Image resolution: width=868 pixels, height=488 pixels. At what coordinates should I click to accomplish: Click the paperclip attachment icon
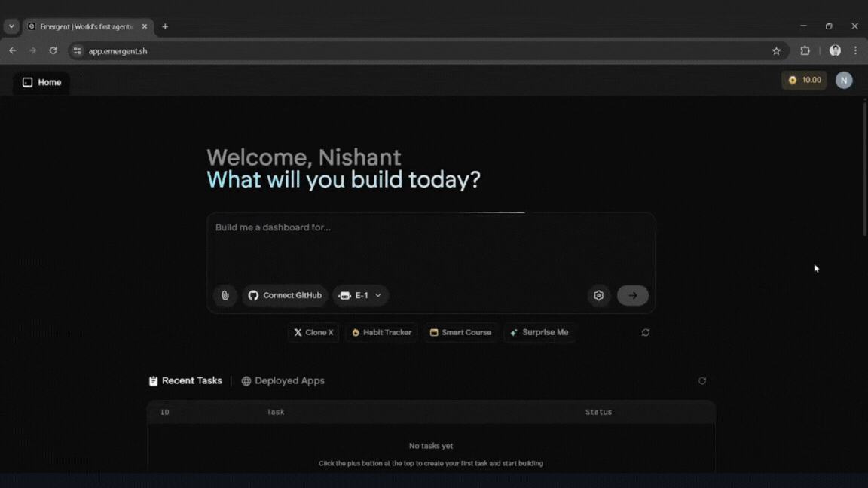tap(225, 295)
